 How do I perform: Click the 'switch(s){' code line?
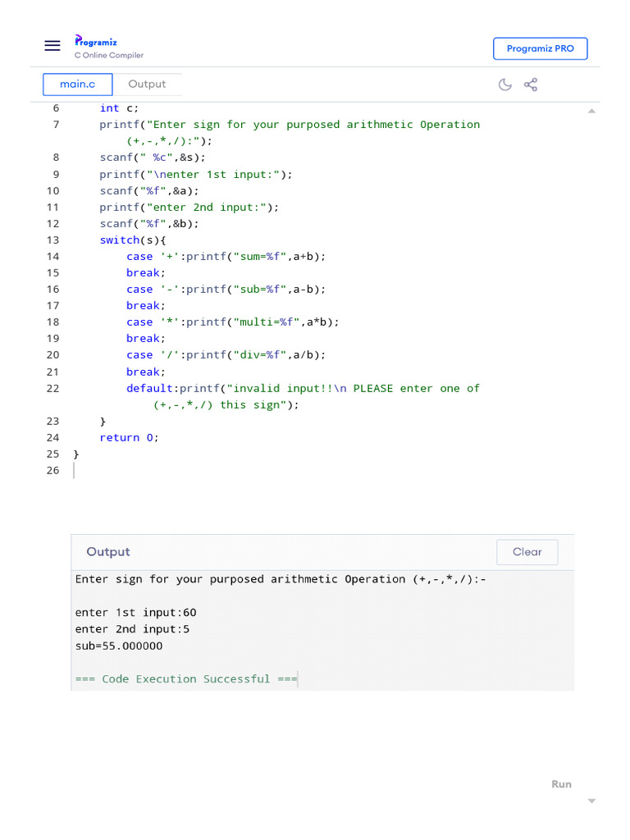pyautogui.click(x=133, y=240)
